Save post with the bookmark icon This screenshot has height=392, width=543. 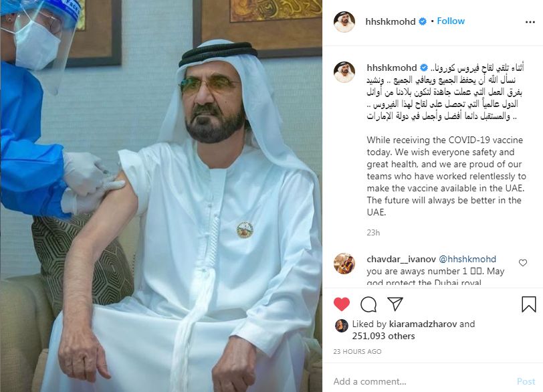529,304
